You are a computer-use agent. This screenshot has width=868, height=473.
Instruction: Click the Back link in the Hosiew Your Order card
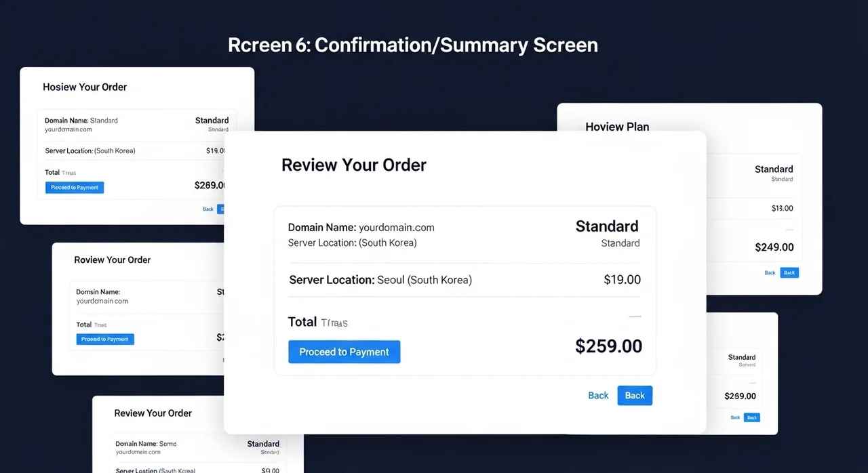tap(208, 209)
